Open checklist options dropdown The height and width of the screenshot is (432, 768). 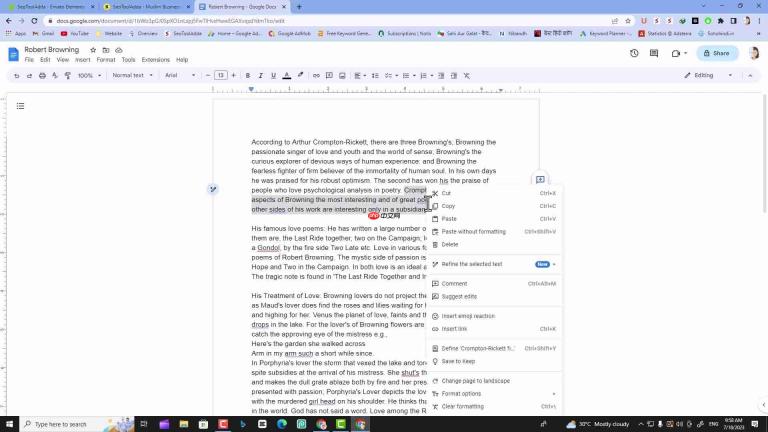pyautogui.click(x=391, y=75)
